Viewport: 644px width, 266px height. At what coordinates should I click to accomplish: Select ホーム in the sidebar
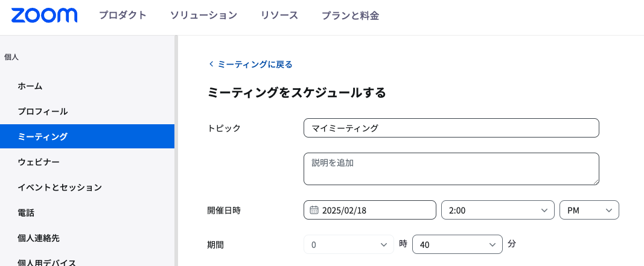(x=30, y=86)
